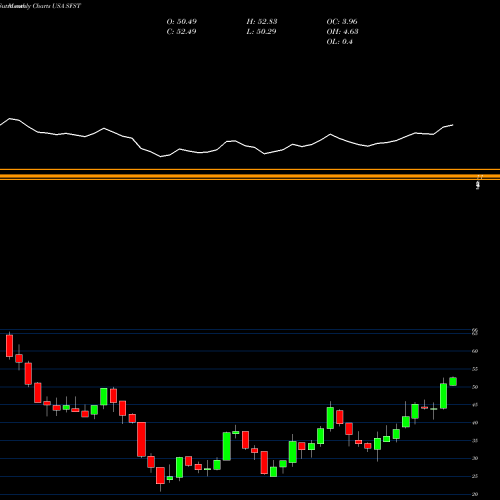Click the OC: 3.96 reading
The height and width of the screenshot is (500, 500).
click(342, 22)
